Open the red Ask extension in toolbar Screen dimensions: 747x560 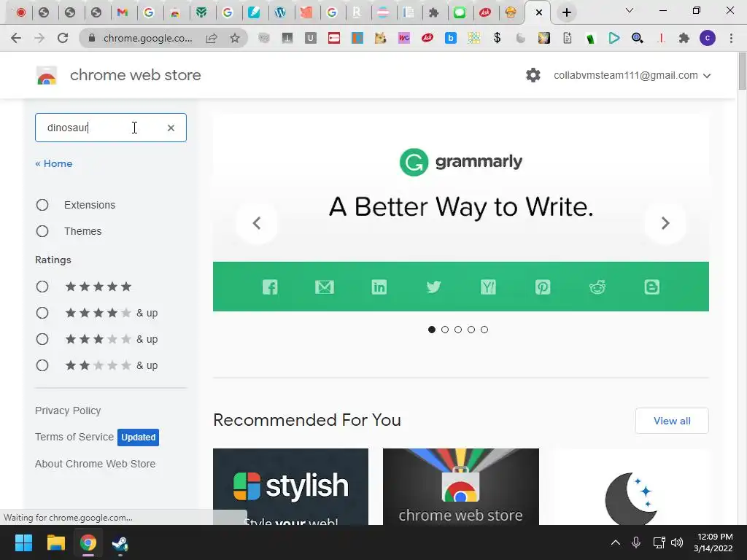(427, 38)
